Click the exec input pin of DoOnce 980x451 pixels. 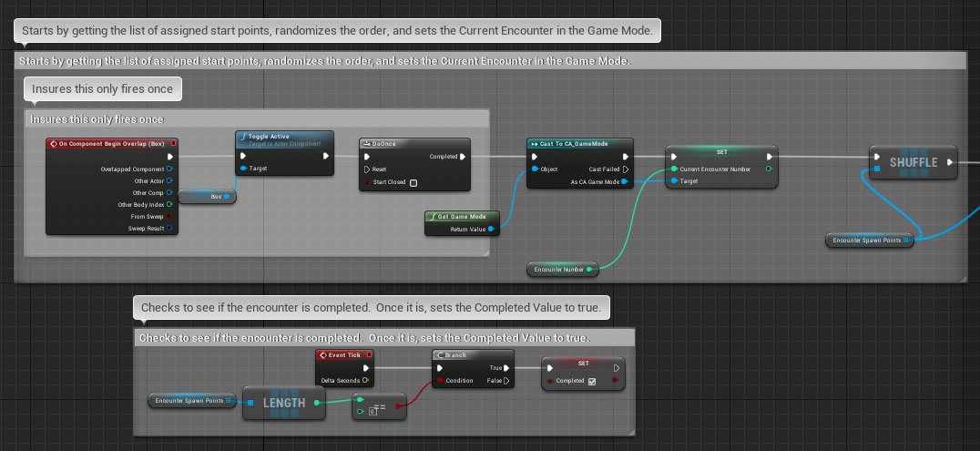pos(367,157)
